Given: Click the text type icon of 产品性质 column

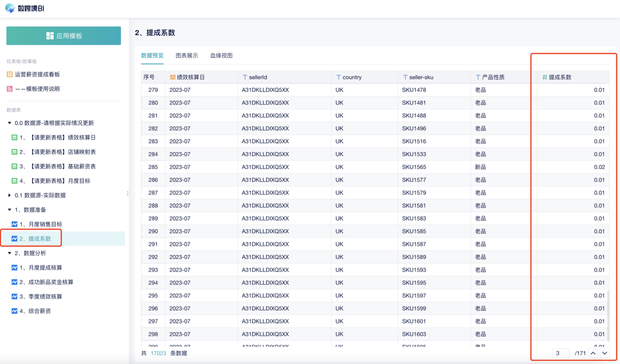Looking at the screenshot, I should (x=478, y=77).
